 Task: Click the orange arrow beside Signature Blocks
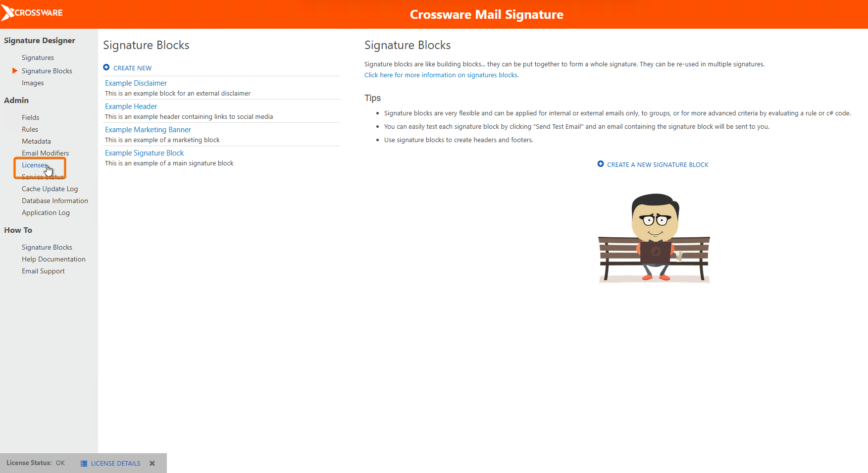(15, 71)
